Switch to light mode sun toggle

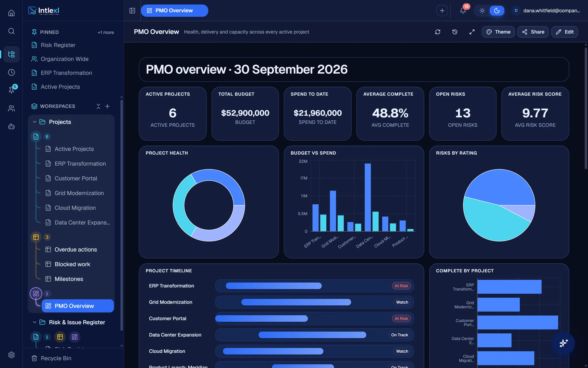tap(482, 11)
